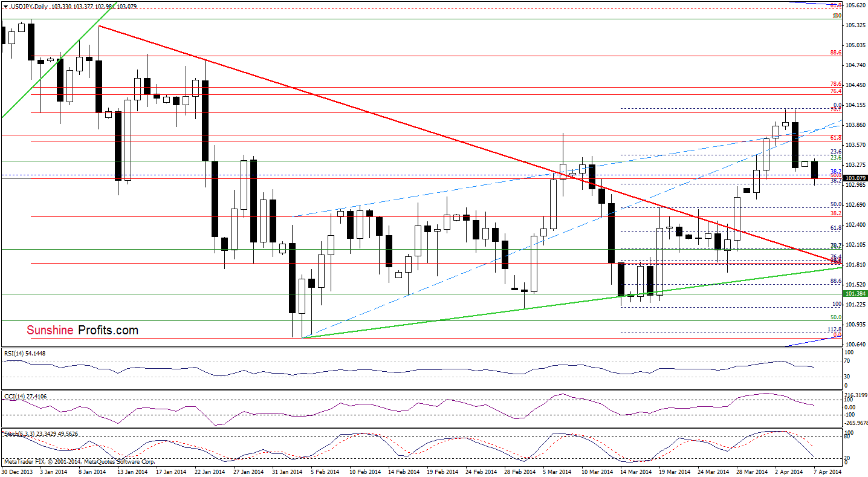Click the -265.9678 CCI scale value
The image size is (868, 477).
pos(856,423)
